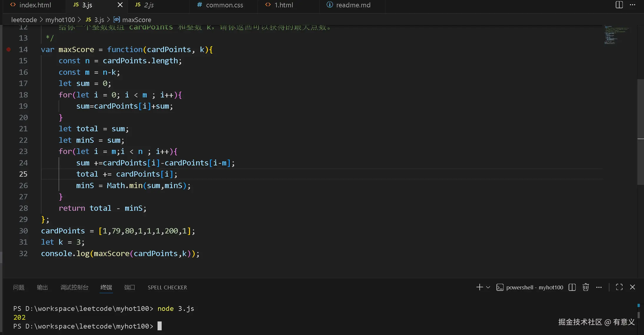Click the editor vertical scrollbar thumb
The width and height of the screenshot is (644, 335).
click(x=640, y=132)
